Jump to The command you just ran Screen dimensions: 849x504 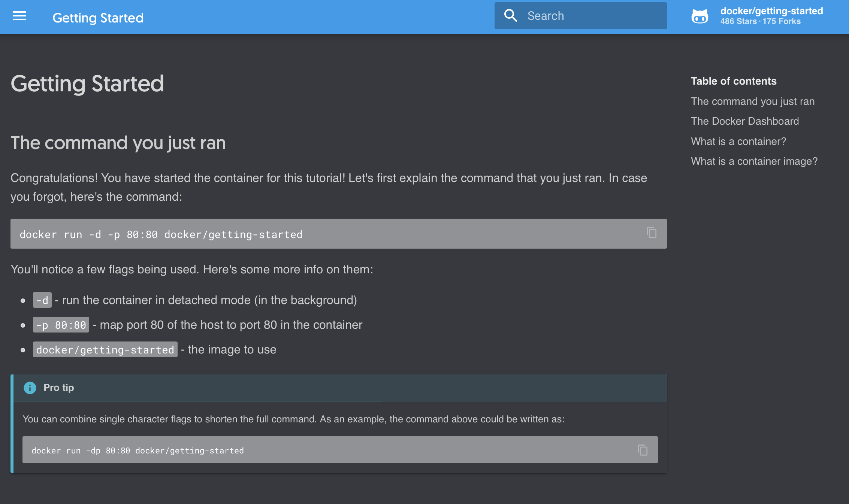(x=752, y=101)
